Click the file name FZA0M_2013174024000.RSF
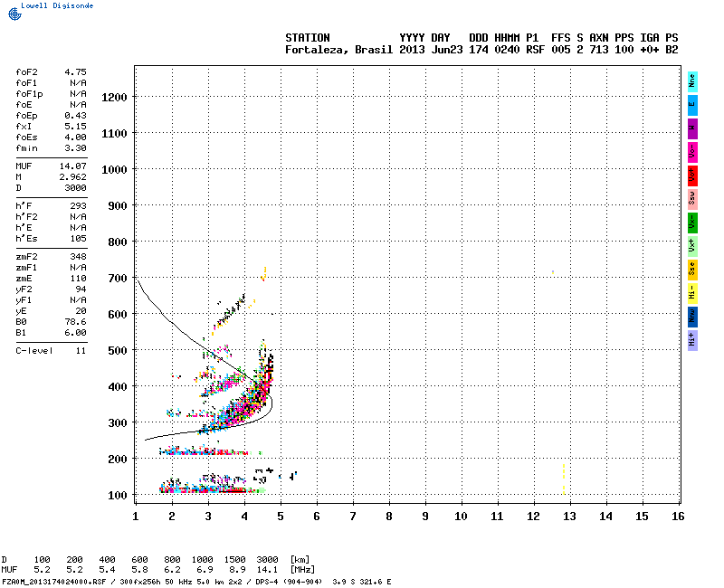This screenshot has height=588, width=724. point(54,582)
